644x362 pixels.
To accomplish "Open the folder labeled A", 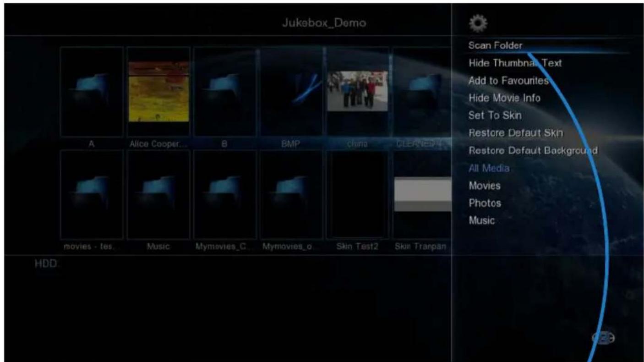I will 92,92.
